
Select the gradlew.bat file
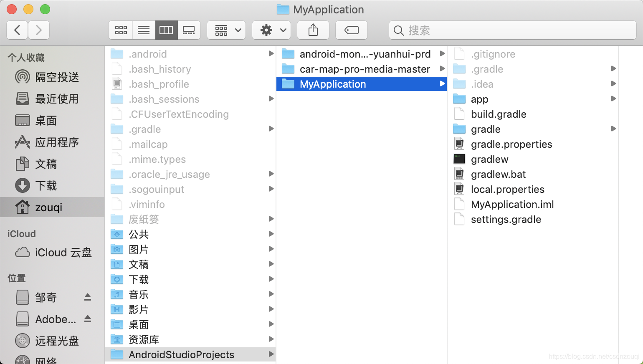[x=534, y=174]
